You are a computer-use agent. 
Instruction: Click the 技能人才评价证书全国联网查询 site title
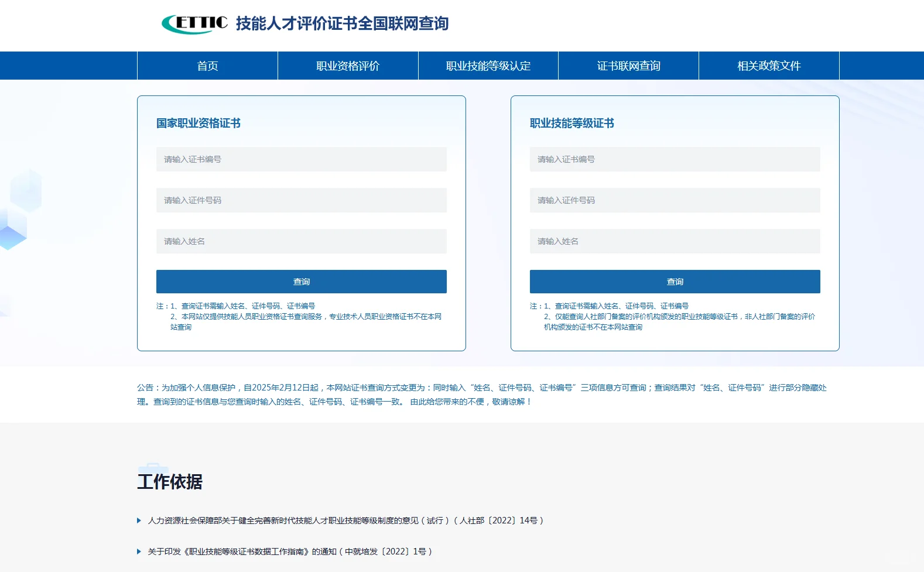point(343,23)
